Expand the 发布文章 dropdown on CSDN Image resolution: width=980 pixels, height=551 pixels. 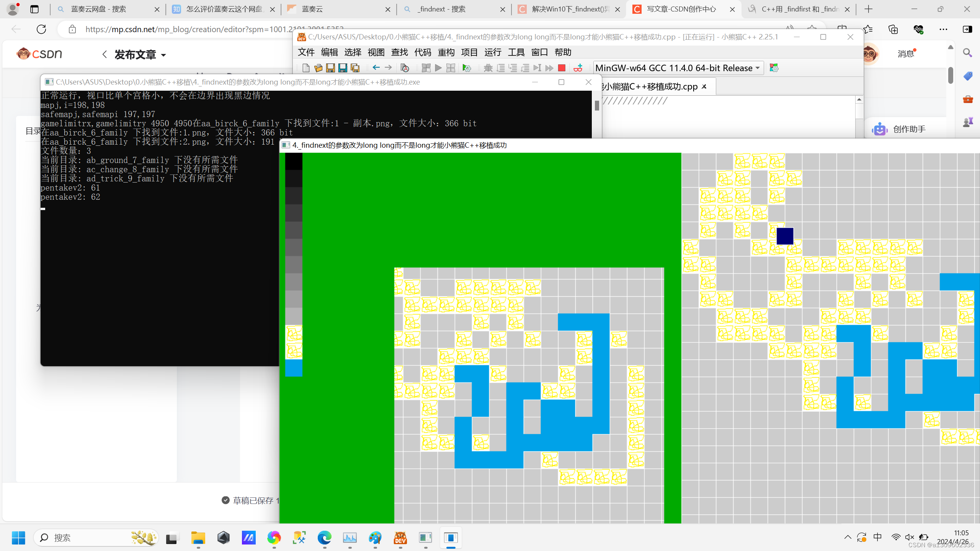[163, 55]
